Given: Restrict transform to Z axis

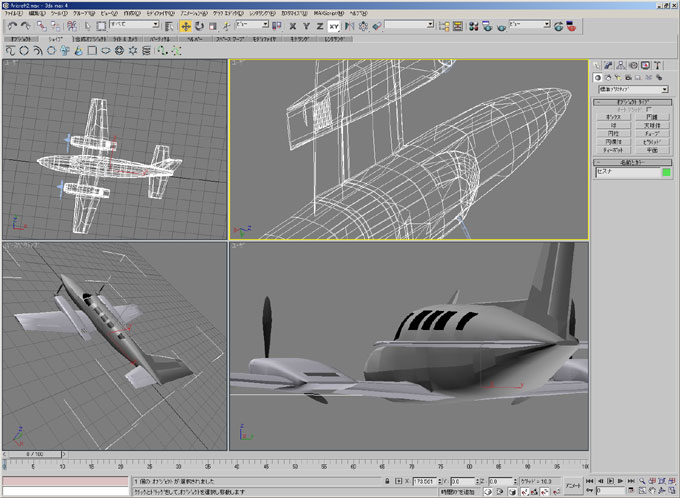Looking at the screenshot, I should pos(320,26).
